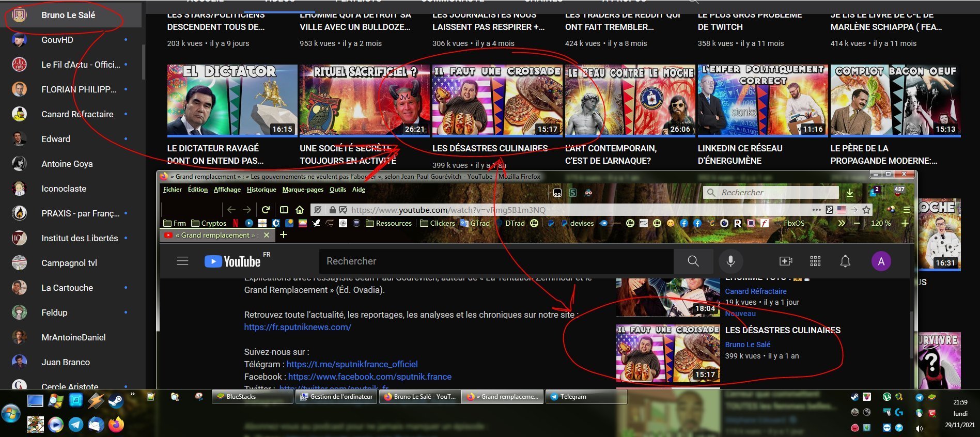Toggle the Firefox sidebar button

[x=284, y=210]
